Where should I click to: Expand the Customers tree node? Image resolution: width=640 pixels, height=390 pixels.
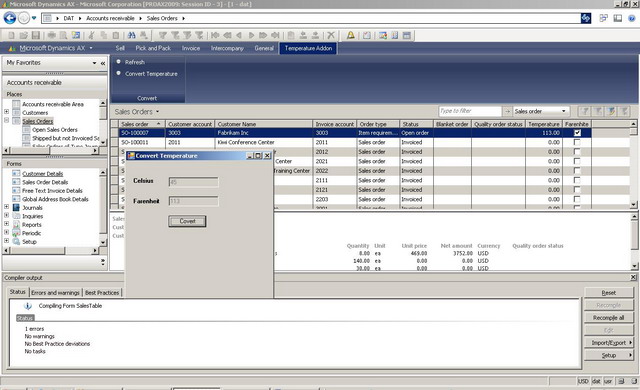pos(7,111)
